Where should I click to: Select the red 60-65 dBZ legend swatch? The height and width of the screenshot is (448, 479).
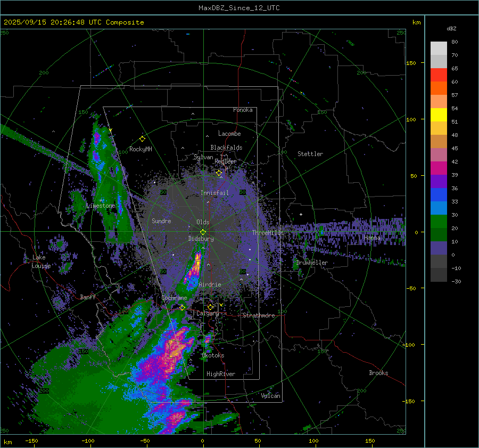(439, 75)
